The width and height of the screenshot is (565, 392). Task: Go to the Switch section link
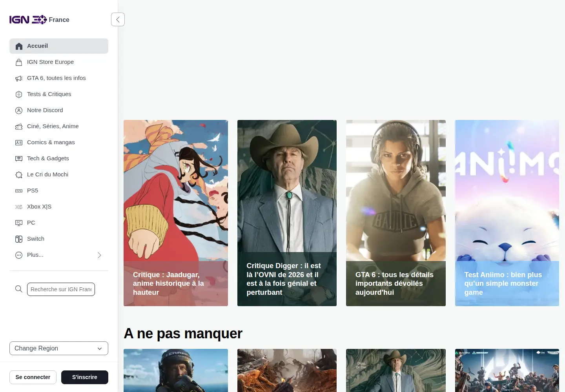point(59,239)
